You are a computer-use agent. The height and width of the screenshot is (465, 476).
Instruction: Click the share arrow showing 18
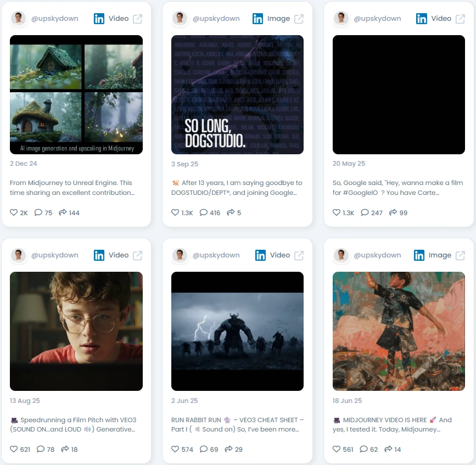click(x=65, y=449)
